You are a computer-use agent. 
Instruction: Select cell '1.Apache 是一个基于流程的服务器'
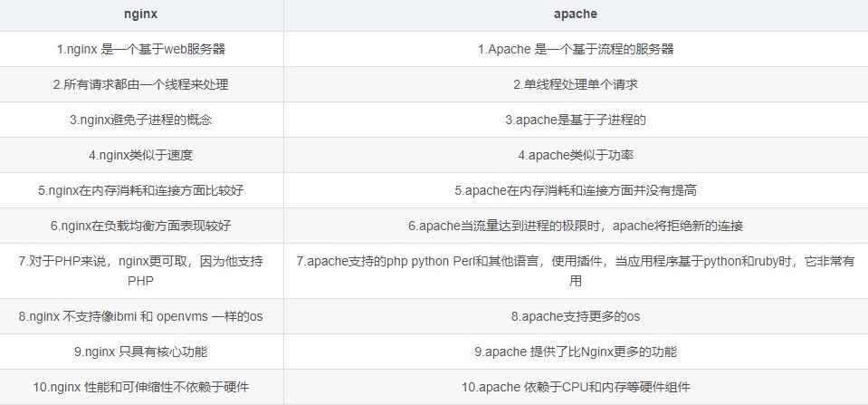coord(576,49)
